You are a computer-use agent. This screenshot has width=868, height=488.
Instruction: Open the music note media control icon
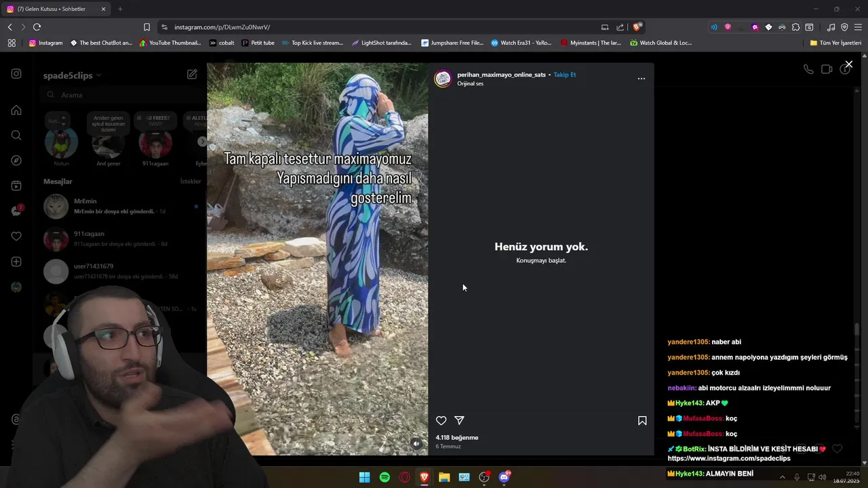831,27
